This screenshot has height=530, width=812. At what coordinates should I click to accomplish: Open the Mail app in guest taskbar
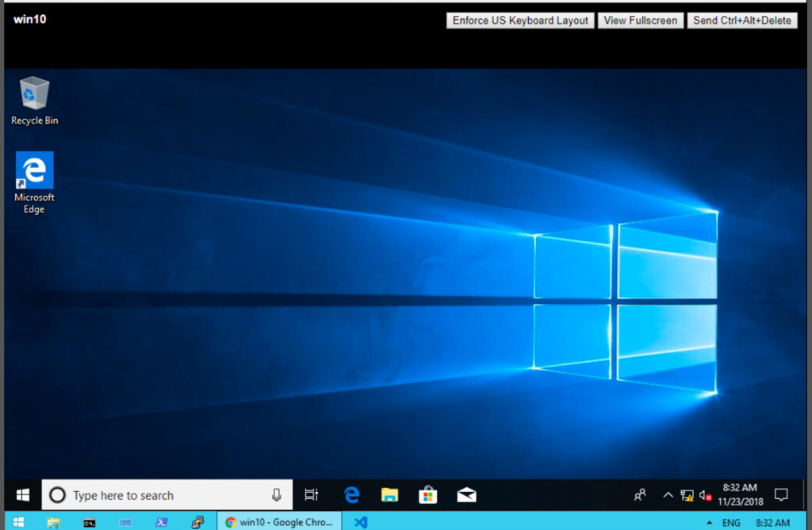[x=466, y=495]
